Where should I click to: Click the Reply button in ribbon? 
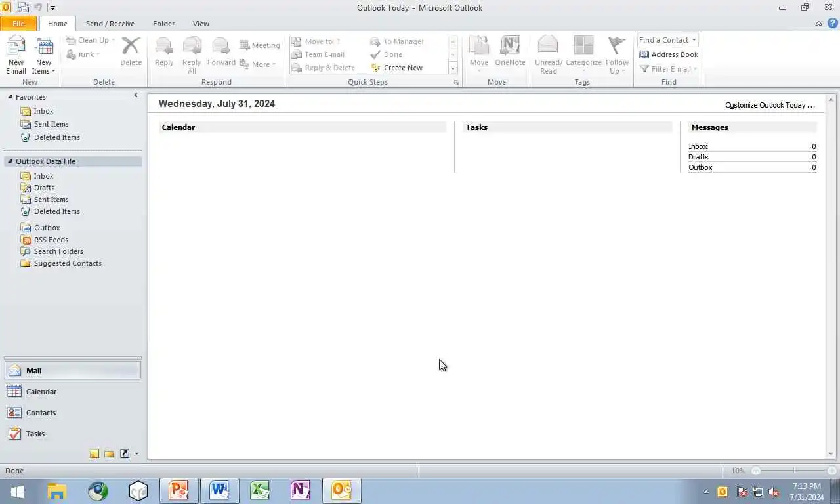(164, 51)
